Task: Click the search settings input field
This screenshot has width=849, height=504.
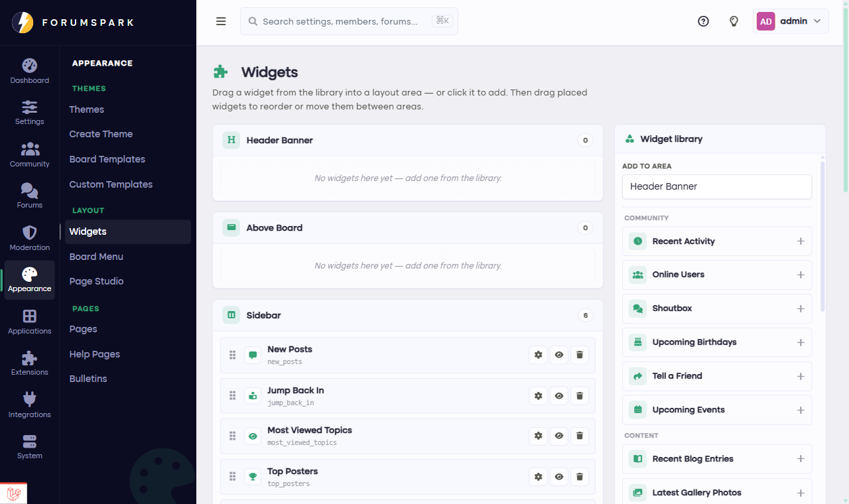Action: (349, 21)
